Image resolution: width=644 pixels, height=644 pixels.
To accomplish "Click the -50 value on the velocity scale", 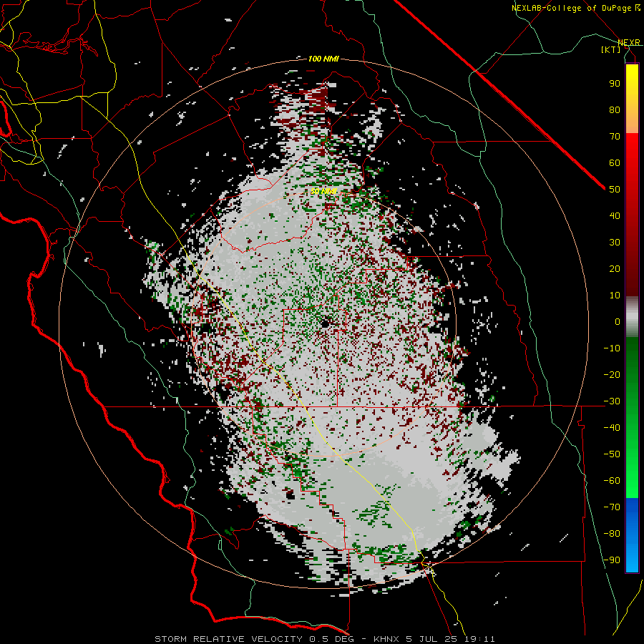I will click(x=612, y=454).
